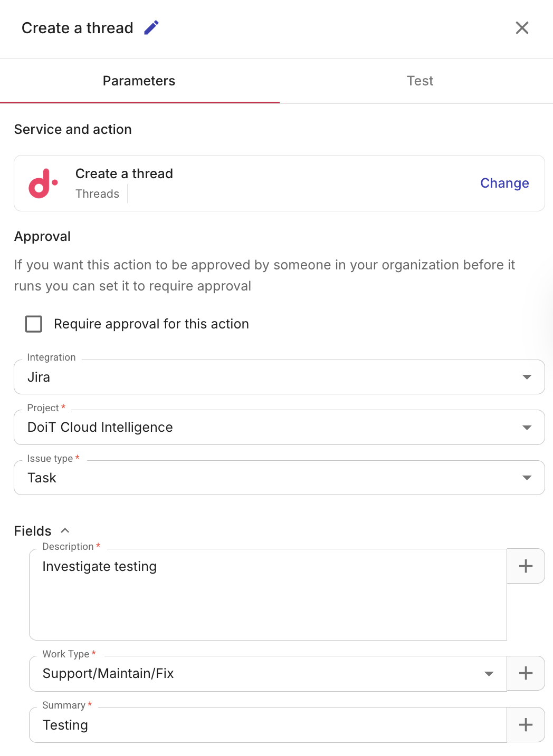Click the Issue type dropdown arrow
Screen dimensions: 553x756
pos(527,478)
